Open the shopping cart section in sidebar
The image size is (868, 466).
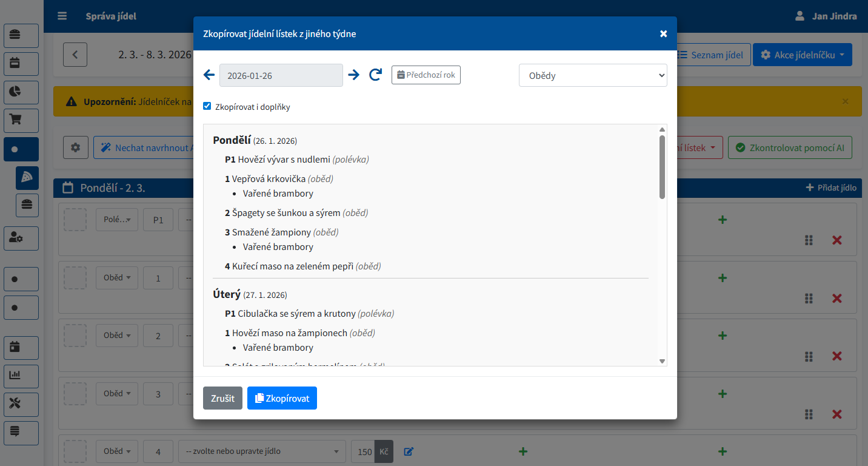click(x=21, y=121)
